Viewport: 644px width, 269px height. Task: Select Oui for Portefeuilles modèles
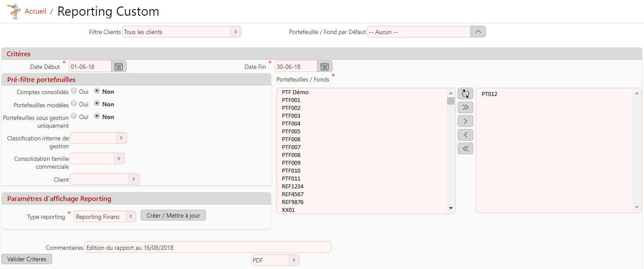coord(74,104)
